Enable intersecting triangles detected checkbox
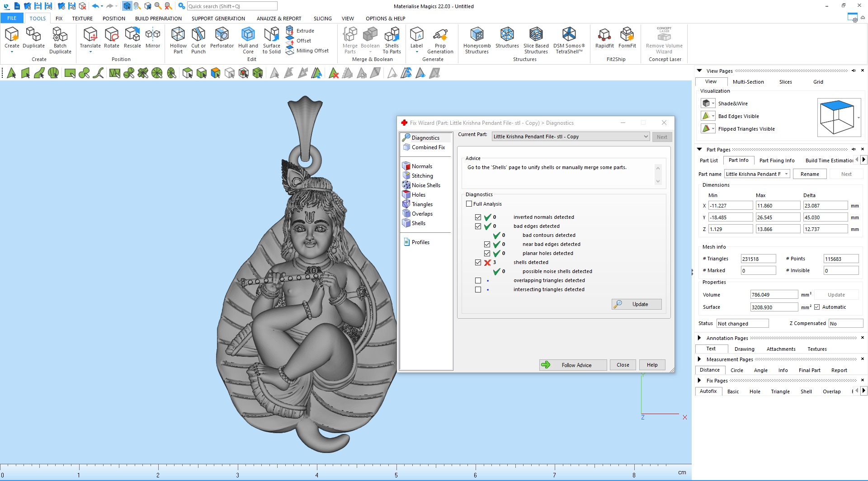Viewport: 868px width, 481px height. click(x=478, y=289)
